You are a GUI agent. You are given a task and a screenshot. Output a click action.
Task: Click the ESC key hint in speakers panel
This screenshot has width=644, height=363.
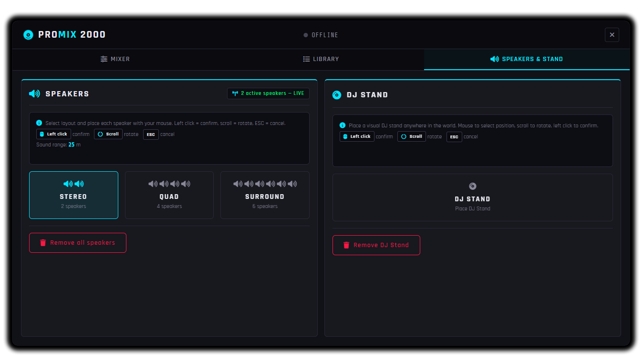(151, 134)
